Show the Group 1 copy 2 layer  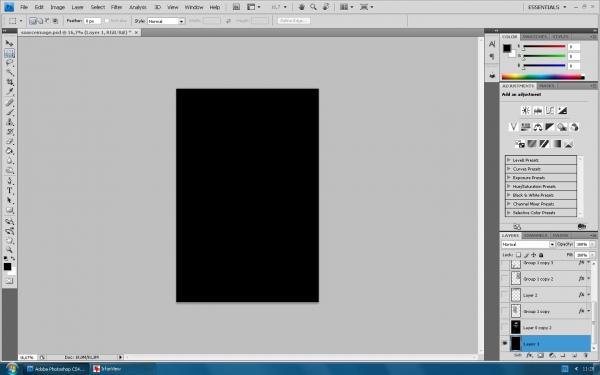coord(504,279)
